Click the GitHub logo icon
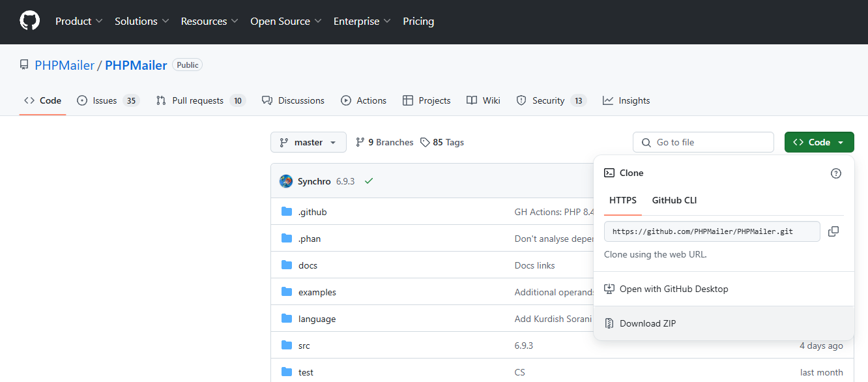The height and width of the screenshot is (382, 868). click(x=29, y=21)
